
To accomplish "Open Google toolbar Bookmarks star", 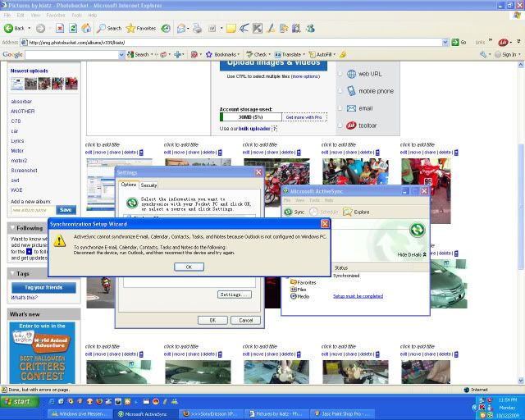I will click(221, 54).
